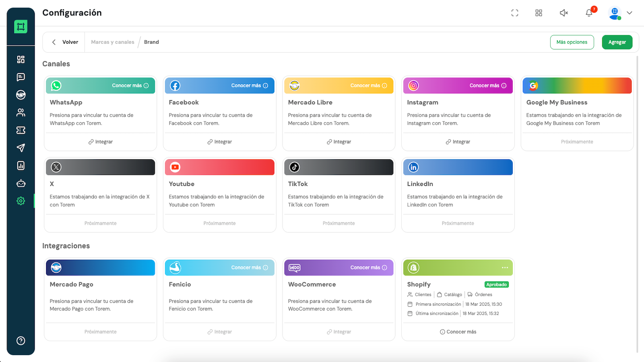Click the Facebook logo icon
The image size is (644, 362).
pyautogui.click(x=175, y=86)
